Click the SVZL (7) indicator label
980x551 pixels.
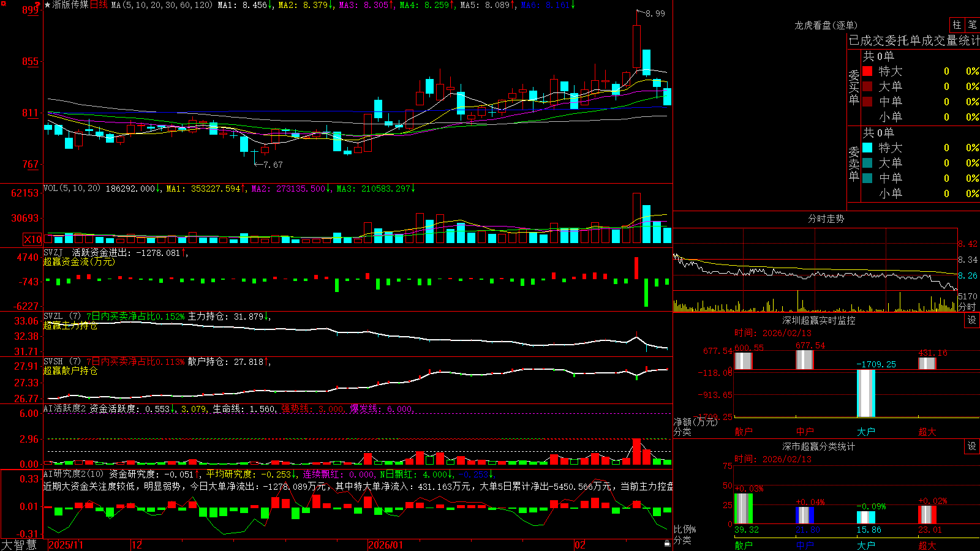tap(62, 317)
